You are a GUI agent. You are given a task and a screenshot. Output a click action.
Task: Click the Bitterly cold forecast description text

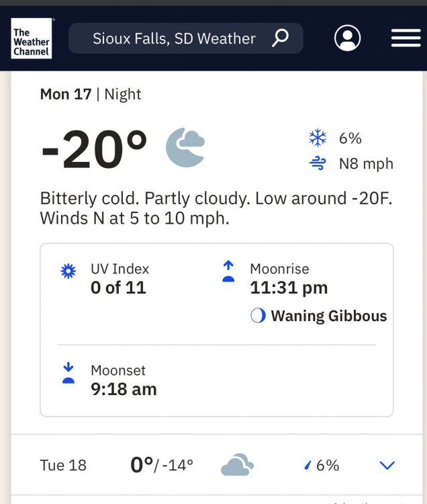[213, 208]
